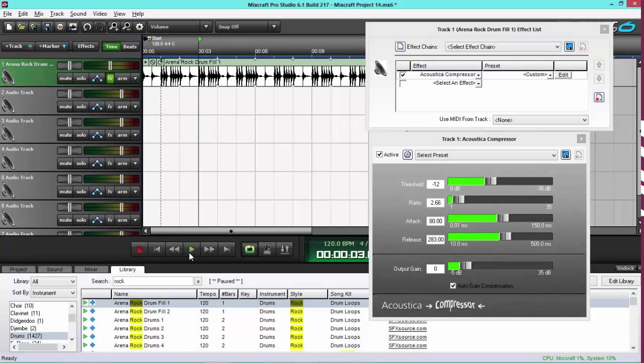Zoom in with the magnifier plus icon
Image resolution: width=644 pixels, height=363 pixels.
coord(114,27)
